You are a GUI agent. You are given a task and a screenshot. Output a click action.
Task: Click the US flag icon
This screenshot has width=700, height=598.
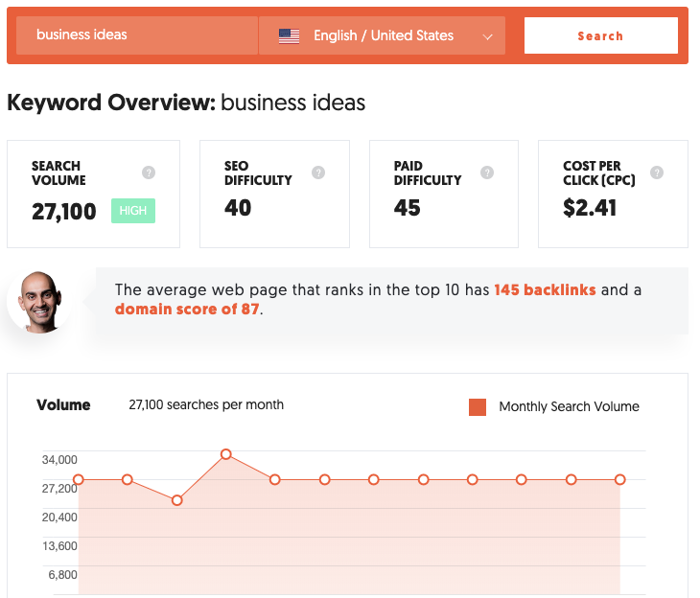[289, 36]
